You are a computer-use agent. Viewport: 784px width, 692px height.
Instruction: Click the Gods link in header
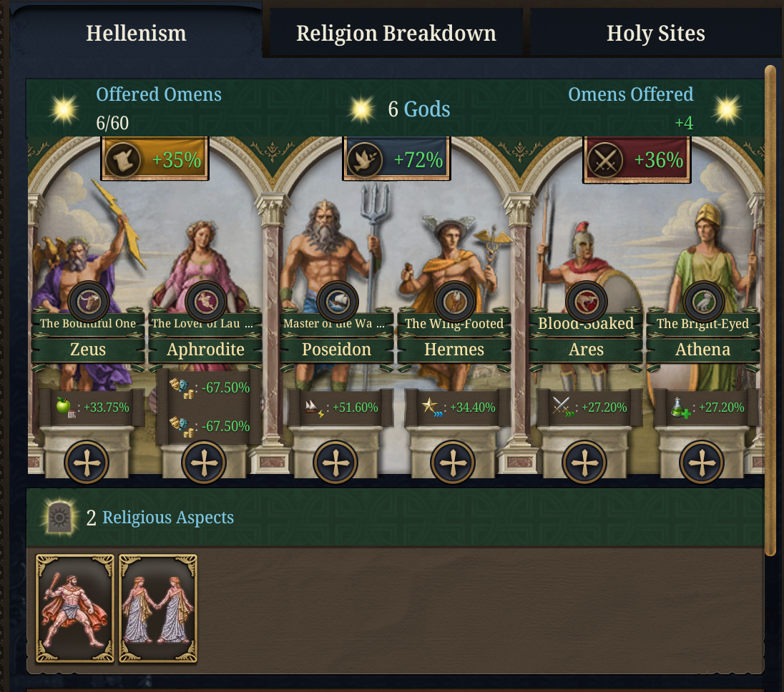pyautogui.click(x=427, y=109)
